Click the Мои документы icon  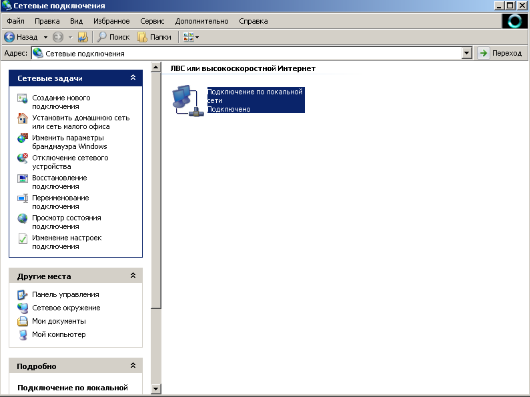point(22,321)
